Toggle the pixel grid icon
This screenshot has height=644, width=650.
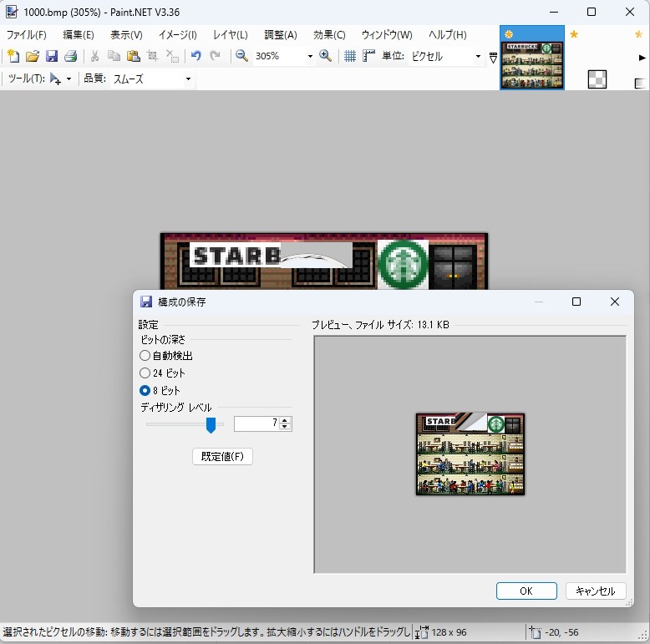pyautogui.click(x=350, y=56)
